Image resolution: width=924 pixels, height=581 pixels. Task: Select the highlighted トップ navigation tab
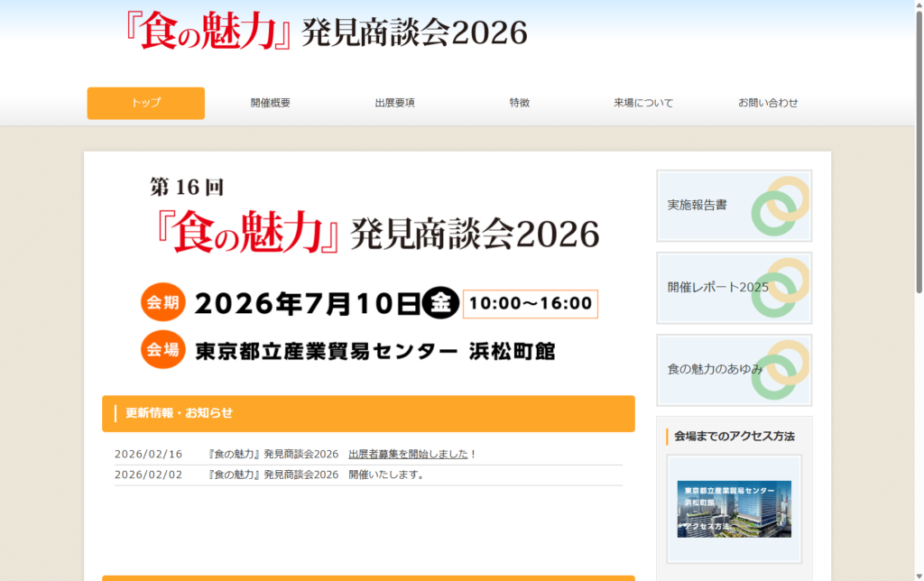pyautogui.click(x=145, y=103)
